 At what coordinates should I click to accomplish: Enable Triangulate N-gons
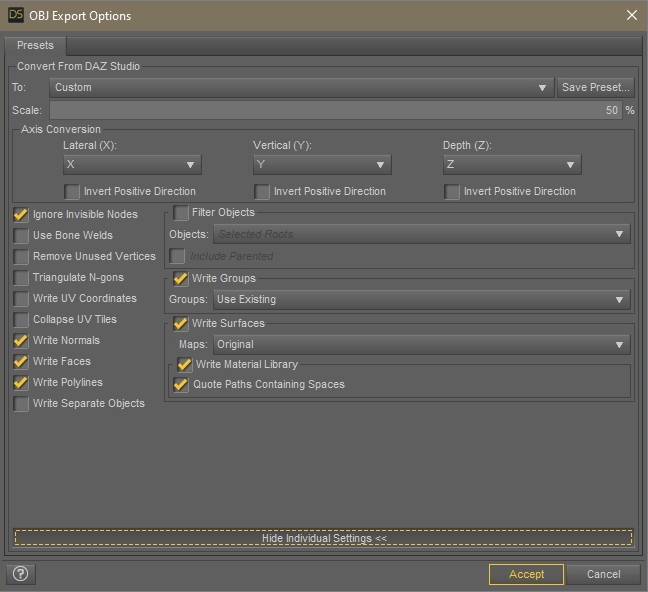[21, 278]
